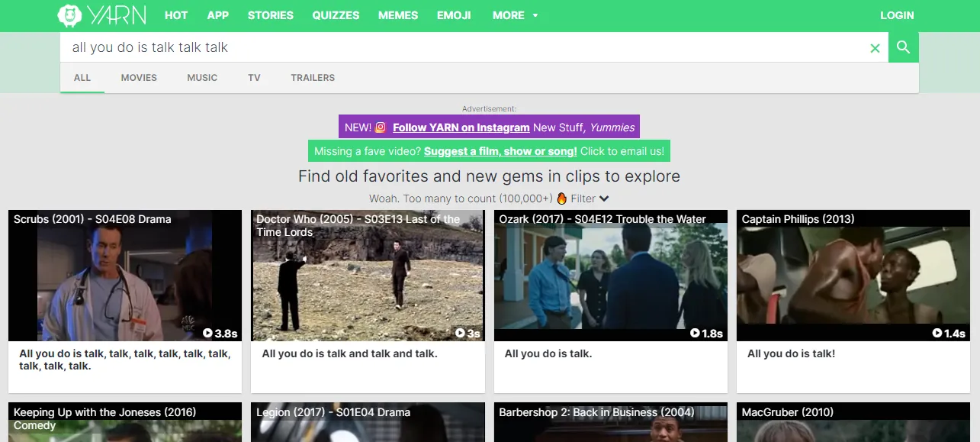The height and width of the screenshot is (442, 980).
Task: Click the fire icon beside Filter
Action: pyautogui.click(x=561, y=198)
